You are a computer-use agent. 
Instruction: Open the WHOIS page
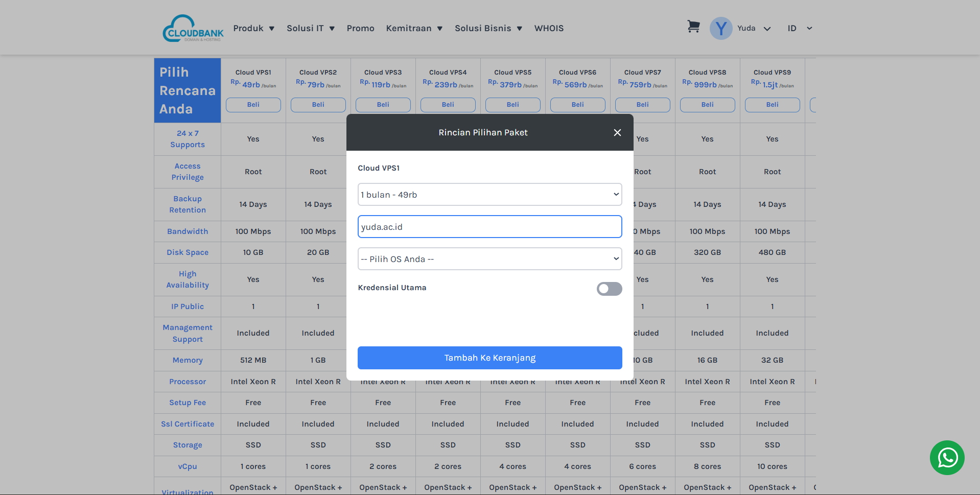coord(549,29)
